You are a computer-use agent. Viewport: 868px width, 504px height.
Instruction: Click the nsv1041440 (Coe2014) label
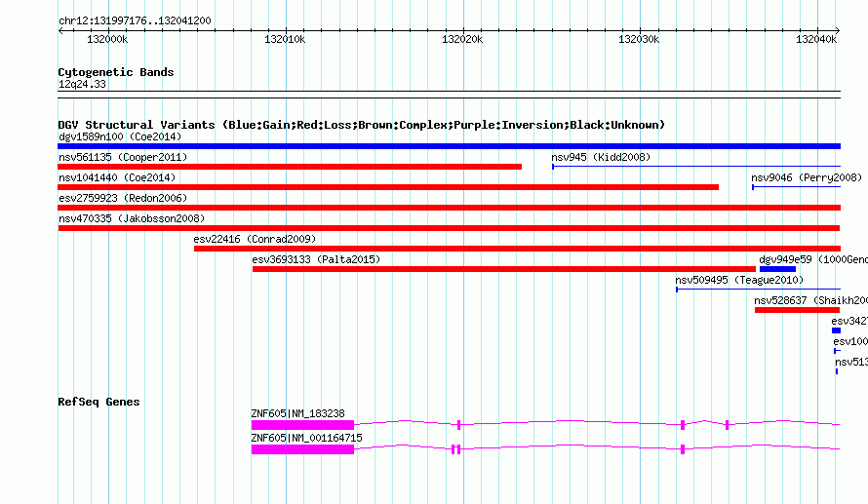click(117, 177)
